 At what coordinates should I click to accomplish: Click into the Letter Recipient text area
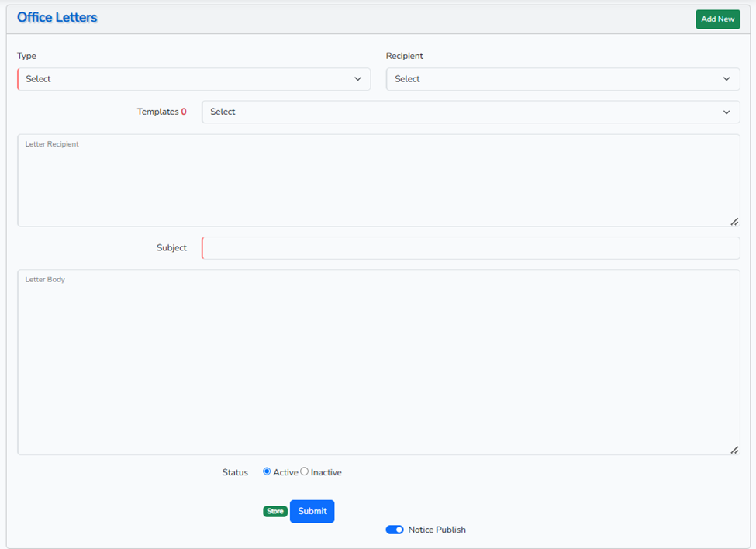378,181
